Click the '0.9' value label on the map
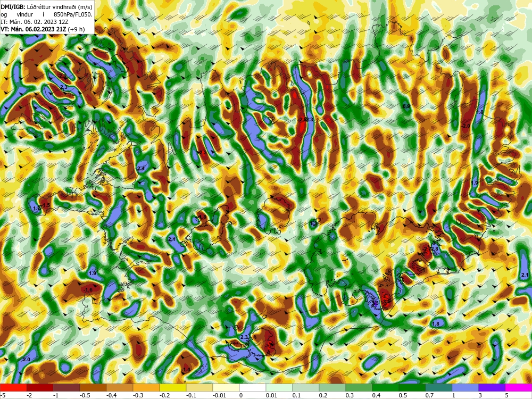The height and width of the screenshot is (399, 532). (406, 106)
